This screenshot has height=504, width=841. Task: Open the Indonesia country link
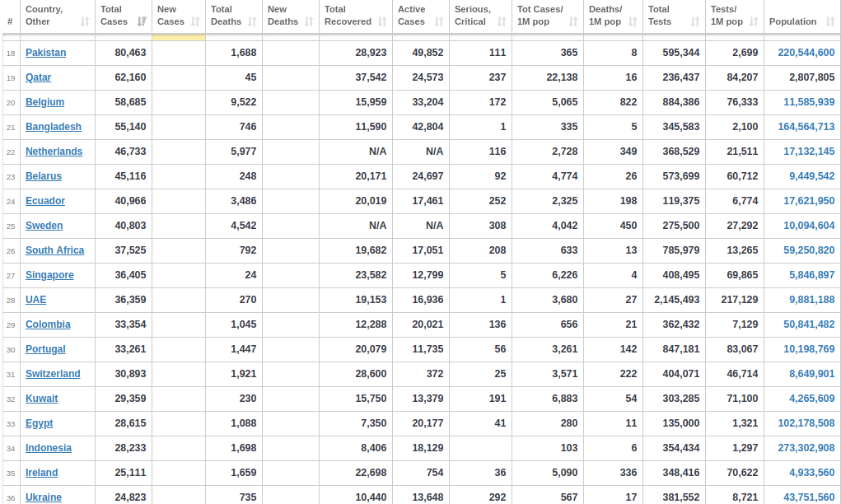[49, 448]
